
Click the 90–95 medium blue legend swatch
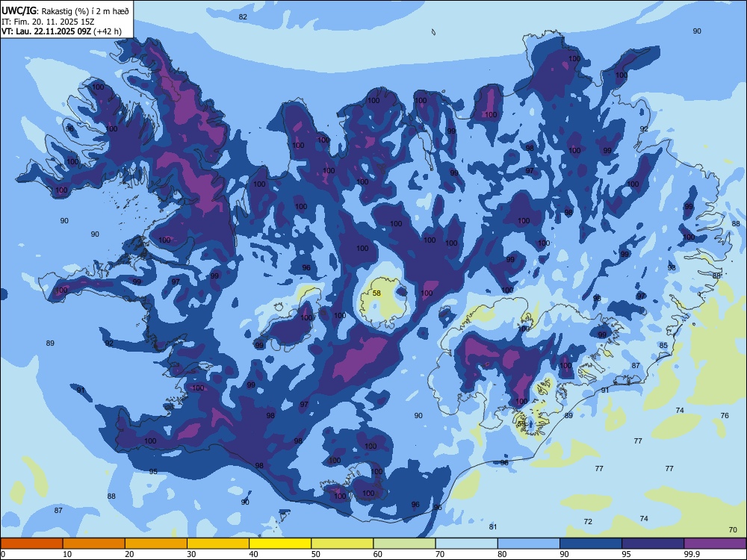tap(591, 544)
